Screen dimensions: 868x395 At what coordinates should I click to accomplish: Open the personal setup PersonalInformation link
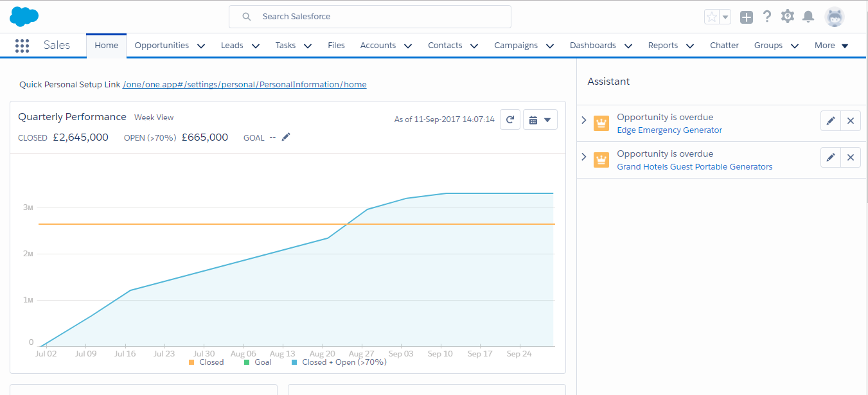point(245,85)
